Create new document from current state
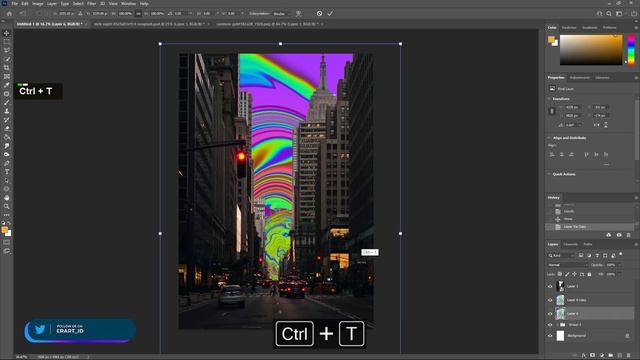 (x=609, y=235)
